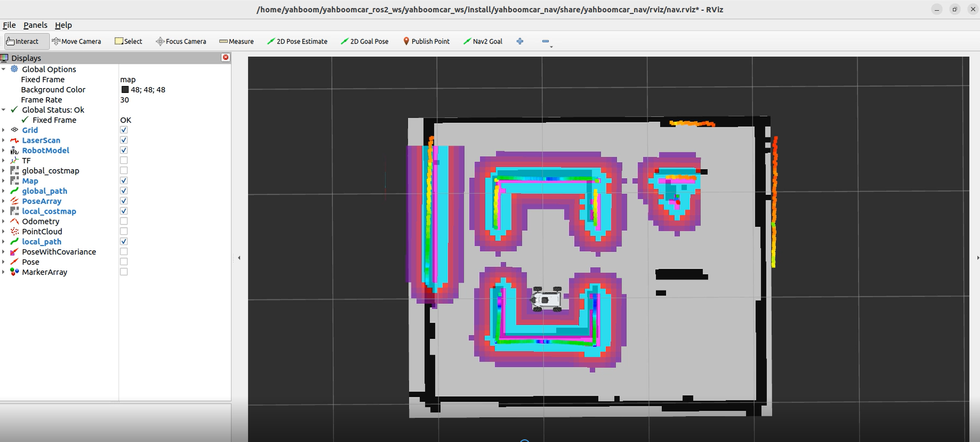Choose the Measure tool
The width and height of the screenshot is (980, 442).
pos(237,41)
